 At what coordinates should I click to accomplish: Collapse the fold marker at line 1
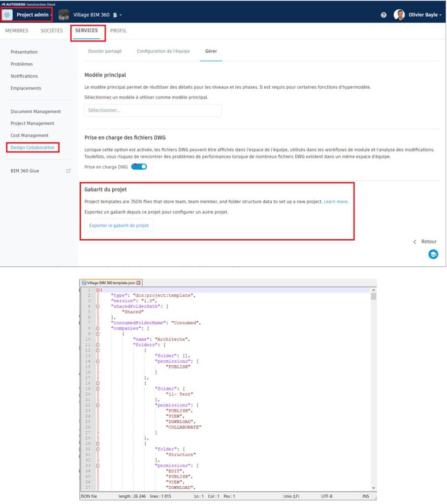coord(98,290)
